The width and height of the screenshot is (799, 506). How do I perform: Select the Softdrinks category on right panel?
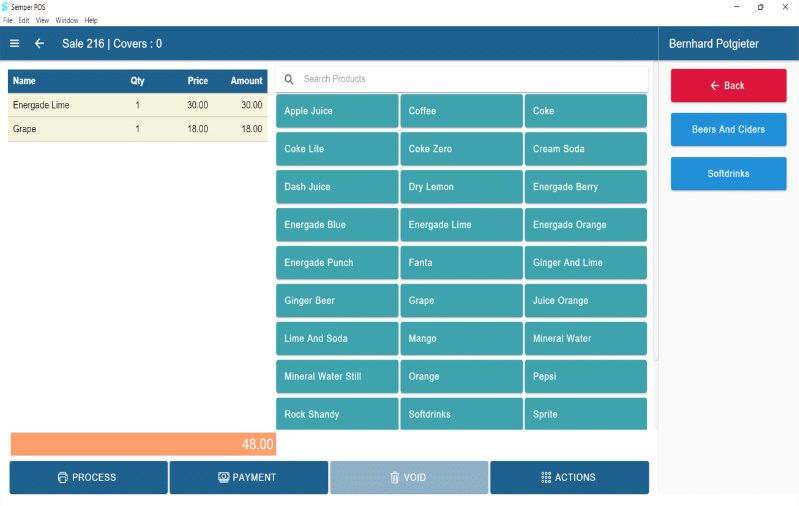(x=728, y=174)
